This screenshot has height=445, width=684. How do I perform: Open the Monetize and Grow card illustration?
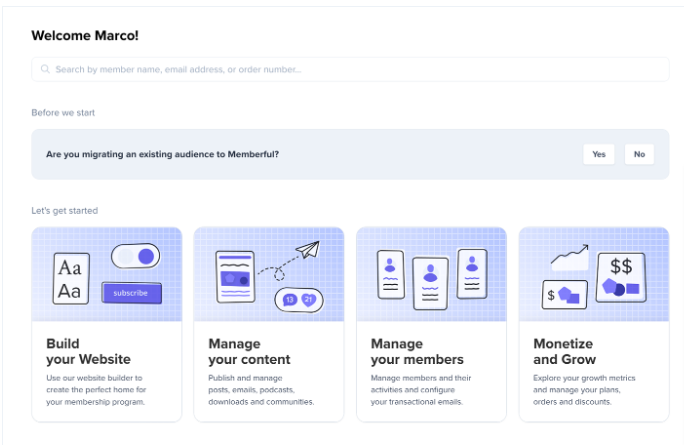tap(594, 274)
